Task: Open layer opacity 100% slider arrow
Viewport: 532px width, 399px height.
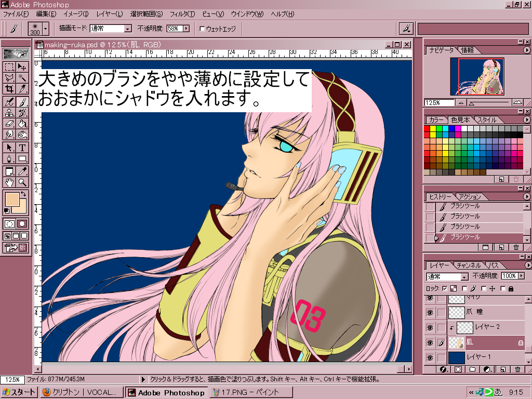Action: click(x=522, y=276)
